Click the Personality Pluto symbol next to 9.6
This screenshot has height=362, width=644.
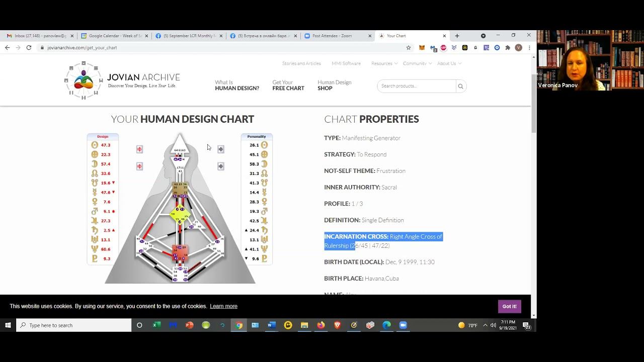(x=264, y=258)
